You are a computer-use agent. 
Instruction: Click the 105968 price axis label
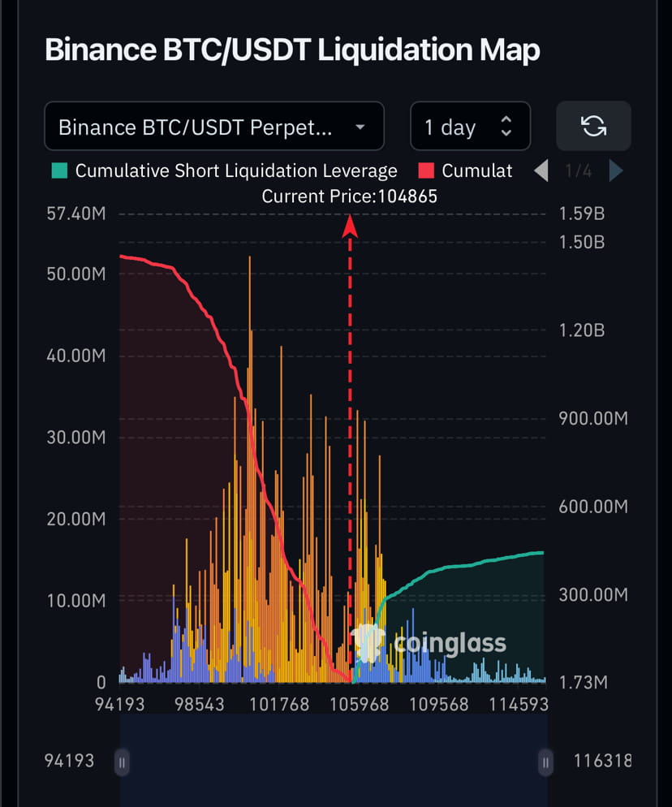click(359, 704)
